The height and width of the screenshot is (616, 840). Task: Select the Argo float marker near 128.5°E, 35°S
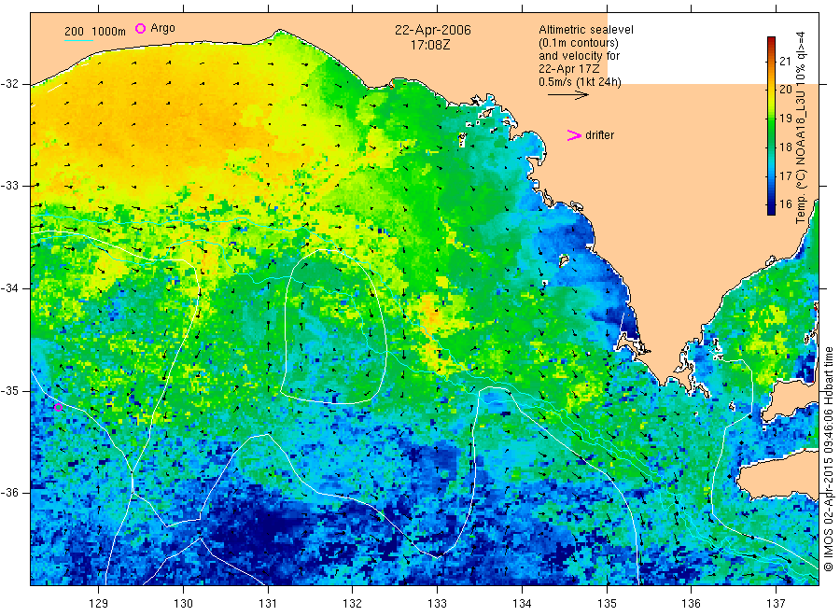pos(59,408)
